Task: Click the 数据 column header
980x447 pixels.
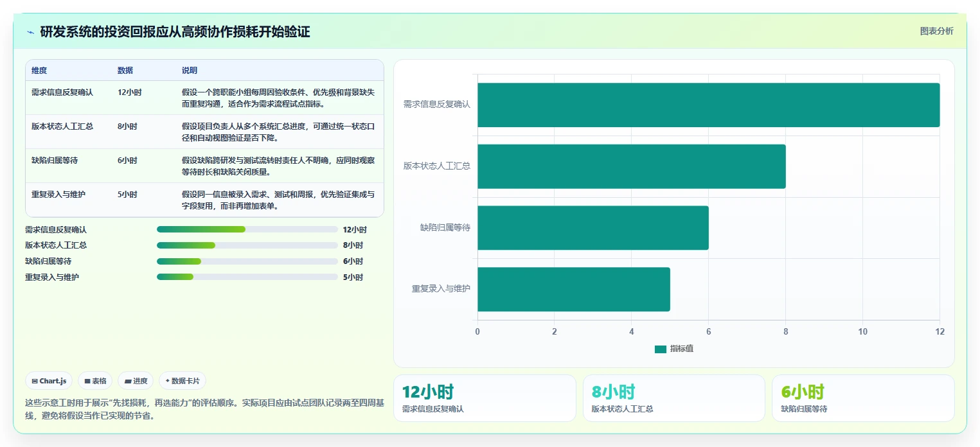Action: tap(125, 71)
